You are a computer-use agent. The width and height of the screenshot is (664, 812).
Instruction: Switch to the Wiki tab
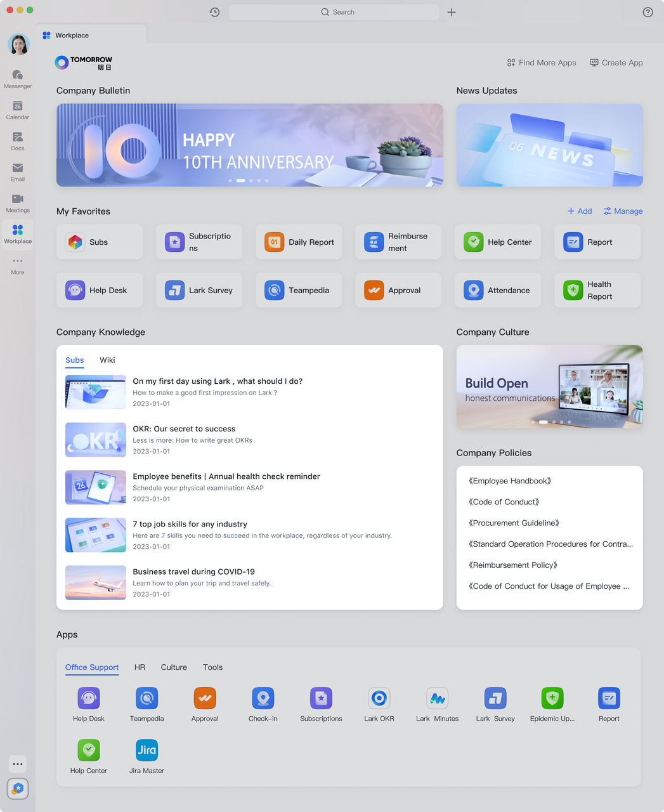[x=107, y=360]
